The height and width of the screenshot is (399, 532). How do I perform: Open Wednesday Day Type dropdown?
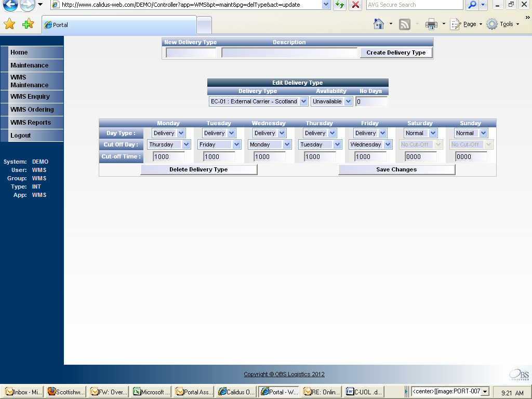(270, 133)
